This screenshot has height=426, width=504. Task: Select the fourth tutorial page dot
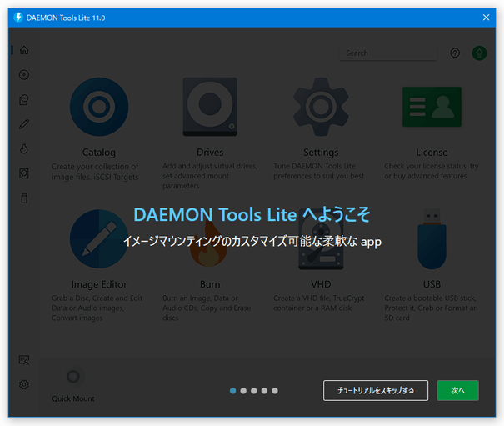tap(264, 391)
